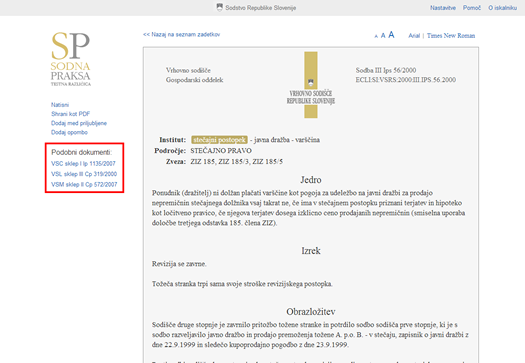Click the Jedro section heading
Viewport: 525px width, 363px height.
click(311, 180)
